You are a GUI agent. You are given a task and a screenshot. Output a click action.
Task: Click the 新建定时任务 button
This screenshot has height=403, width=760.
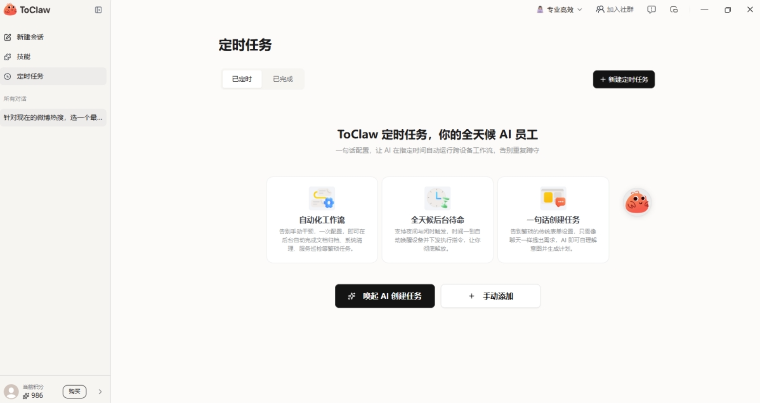[624, 80]
